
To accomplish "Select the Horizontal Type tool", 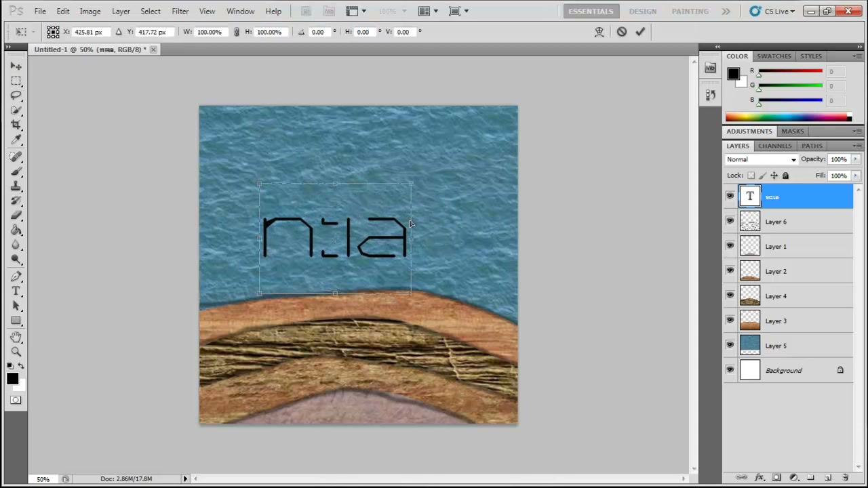I will coord(16,291).
